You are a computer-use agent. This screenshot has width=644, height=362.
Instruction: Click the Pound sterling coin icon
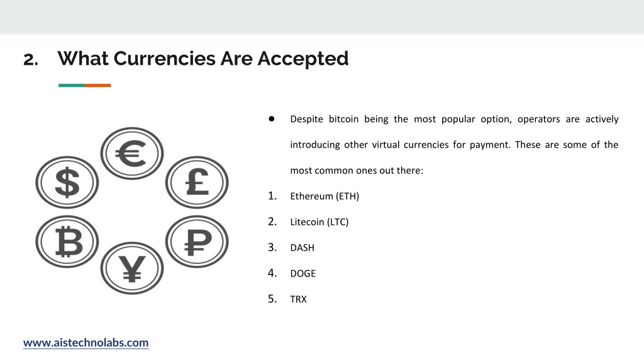point(197,182)
